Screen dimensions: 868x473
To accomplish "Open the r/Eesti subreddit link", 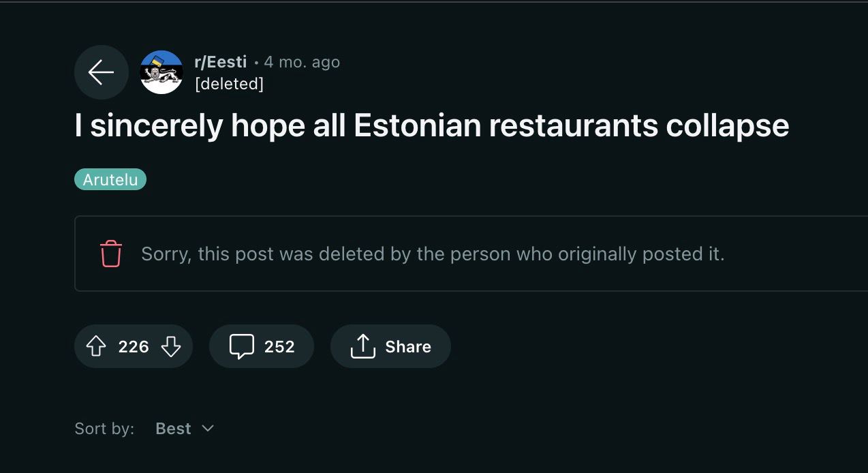I will point(220,62).
